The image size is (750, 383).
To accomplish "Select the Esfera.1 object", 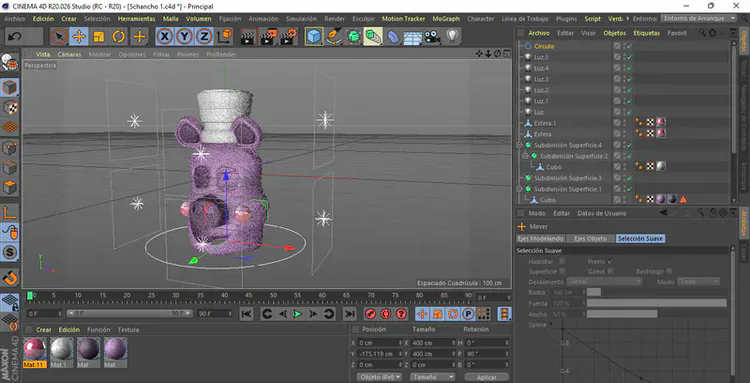I will pyautogui.click(x=545, y=123).
